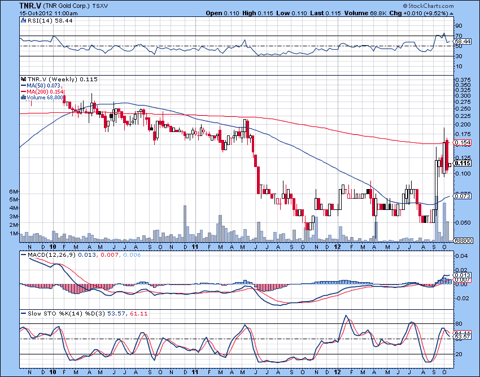Click the MA(50) 0.073 legend entry
Viewport: 480px width, 377px height.
(x=44, y=86)
